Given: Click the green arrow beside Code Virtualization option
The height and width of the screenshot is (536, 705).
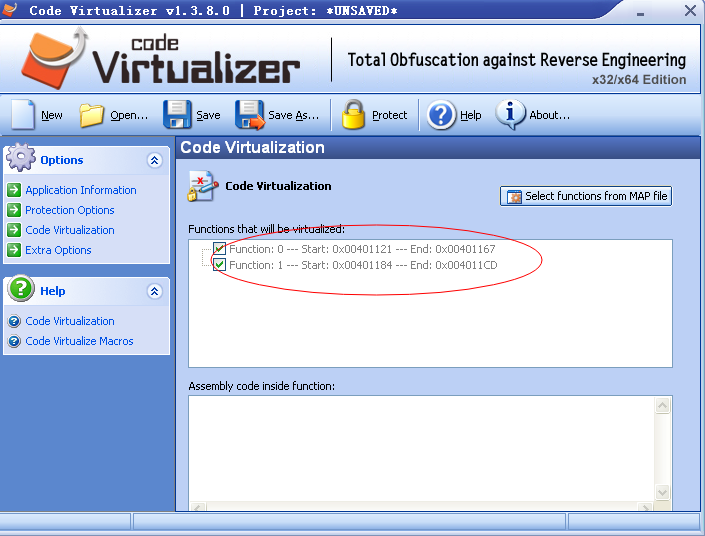Looking at the screenshot, I should pos(14,230).
